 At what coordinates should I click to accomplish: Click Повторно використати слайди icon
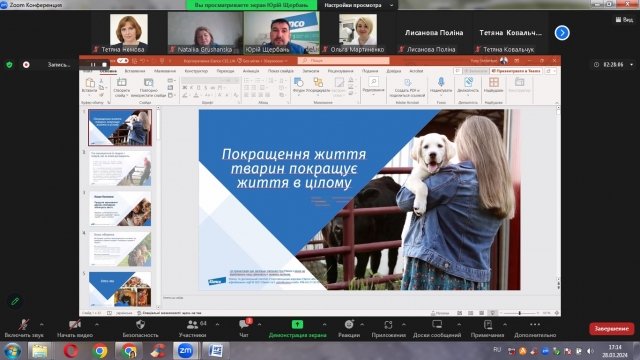pyautogui.click(x=148, y=82)
